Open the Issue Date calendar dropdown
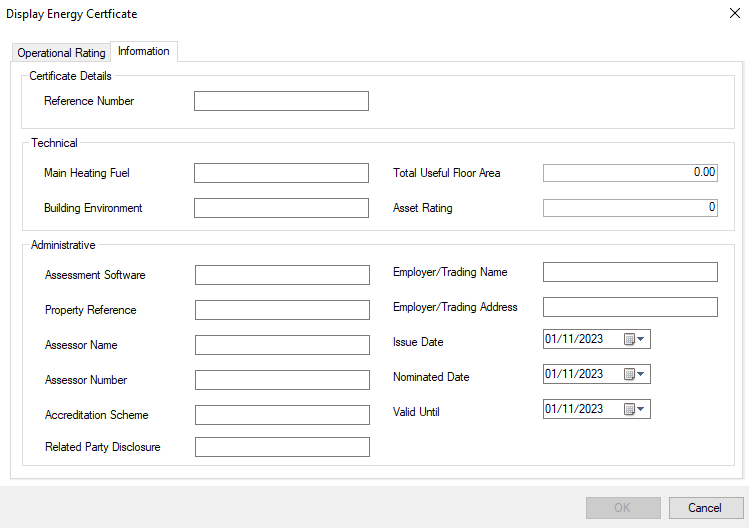This screenshot has width=749, height=528. click(636, 339)
